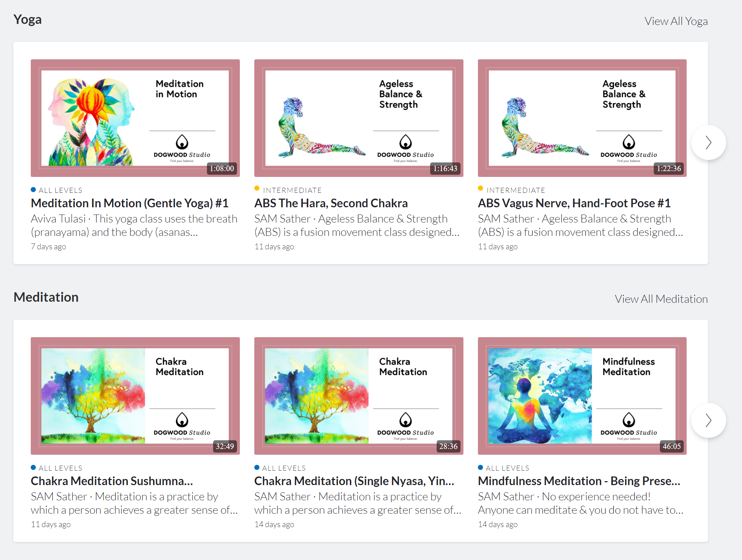Advance the Meditation carousel with the right chevron
The height and width of the screenshot is (560, 742).
point(708,420)
